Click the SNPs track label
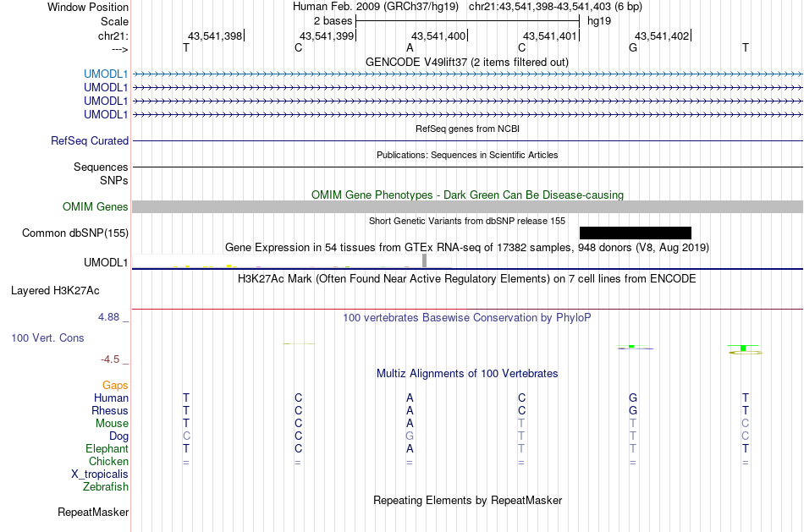Screen dimensions: 804x532 [x=114, y=180]
